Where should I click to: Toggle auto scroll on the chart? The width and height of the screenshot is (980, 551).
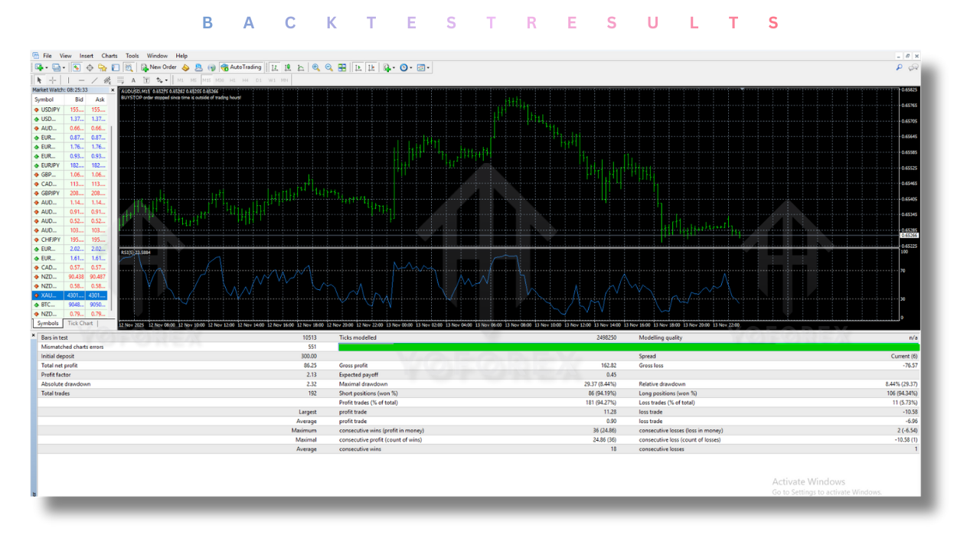pyautogui.click(x=357, y=67)
